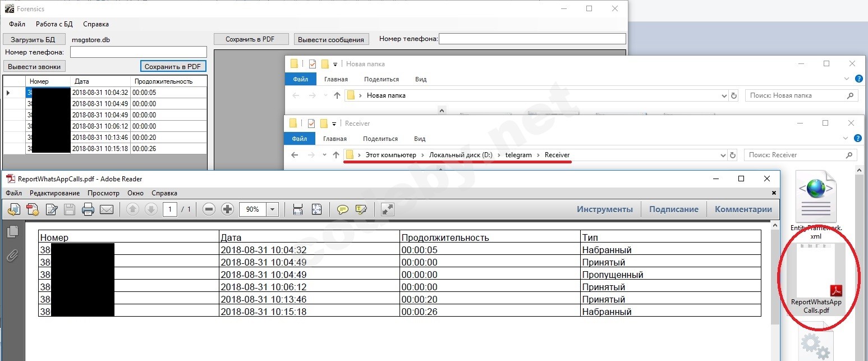This screenshot has width=868, height=361.
Task: Open page thumbnails panel in Adobe Reader sidebar
Action: pyautogui.click(x=12, y=231)
